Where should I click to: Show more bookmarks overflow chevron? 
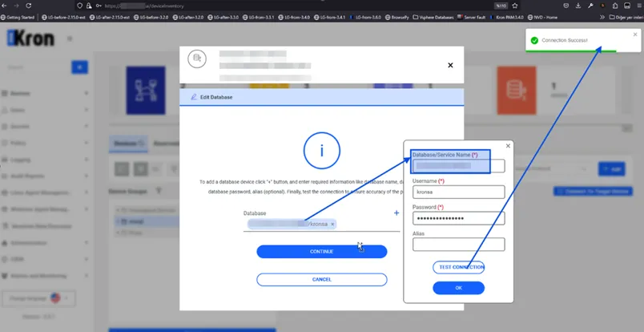point(602,18)
